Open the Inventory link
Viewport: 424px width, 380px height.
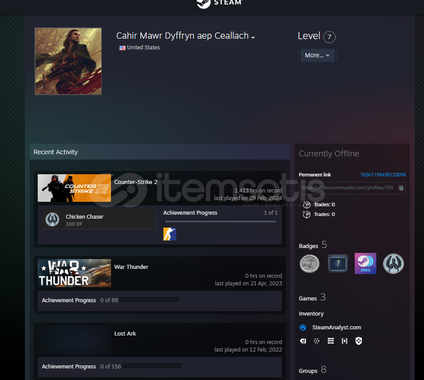(x=311, y=314)
